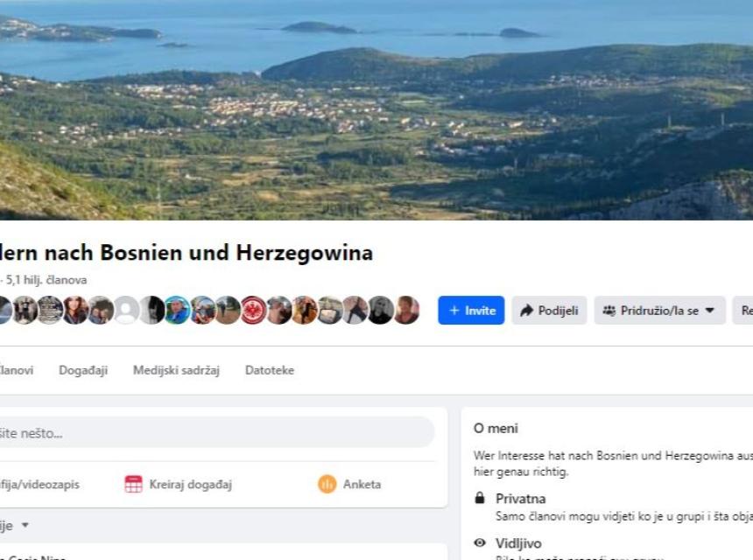Click the Kreiraj događaj calendar icon
This screenshot has height=560, width=753.
[133, 484]
